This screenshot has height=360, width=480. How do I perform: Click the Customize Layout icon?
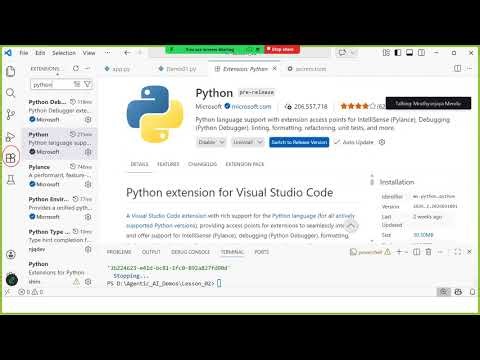386,53
